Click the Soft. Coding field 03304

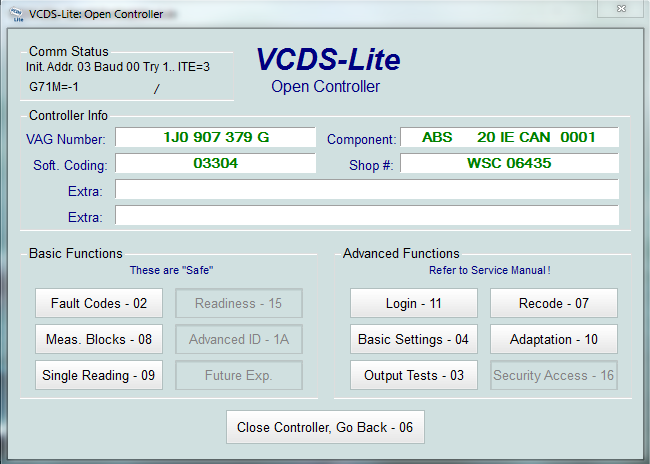(x=216, y=163)
